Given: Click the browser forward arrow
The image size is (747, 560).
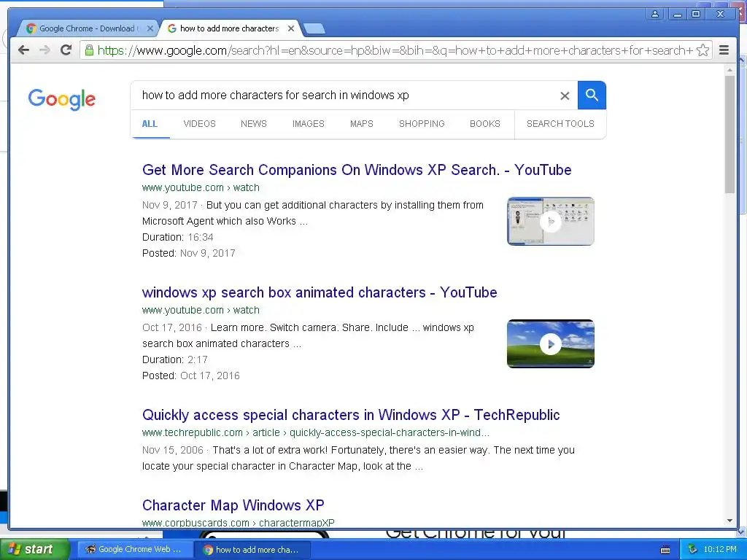Looking at the screenshot, I should click(x=44, y=50).
